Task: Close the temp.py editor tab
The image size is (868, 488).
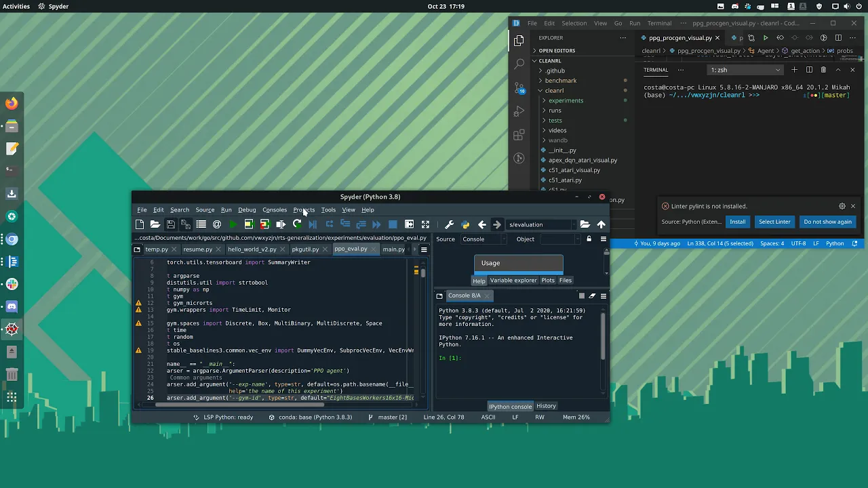Action: [175, 250]
